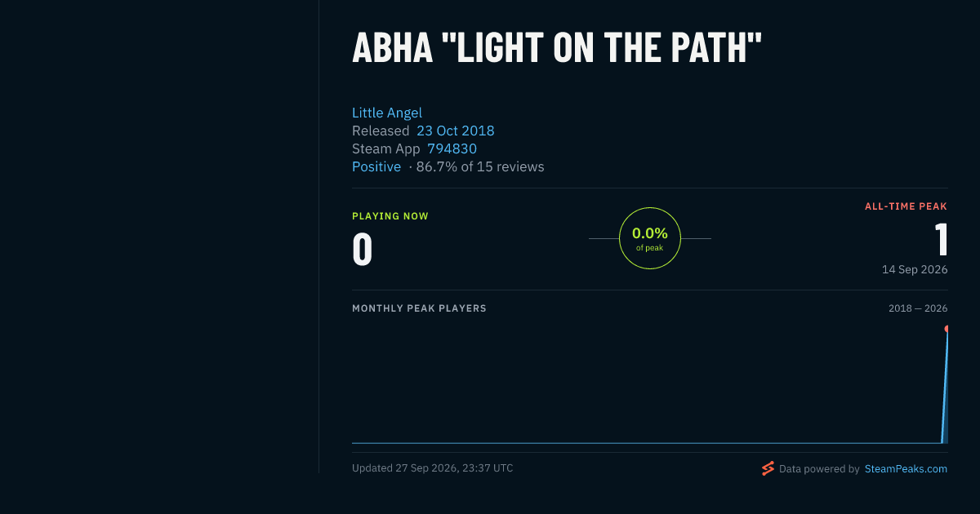Click the Updated 27 Sep 2026 timestamp
Screen dimensions: 980x514
[433, 468]
